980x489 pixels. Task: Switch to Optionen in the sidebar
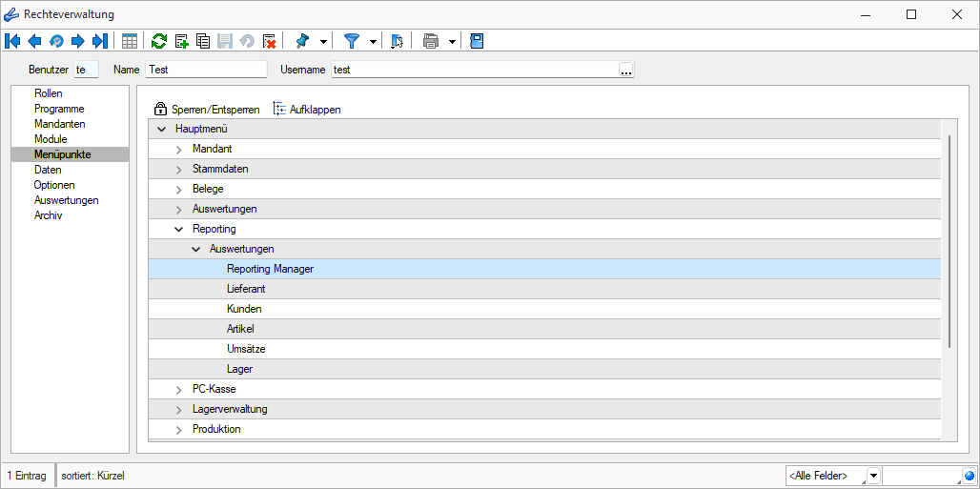53,185
